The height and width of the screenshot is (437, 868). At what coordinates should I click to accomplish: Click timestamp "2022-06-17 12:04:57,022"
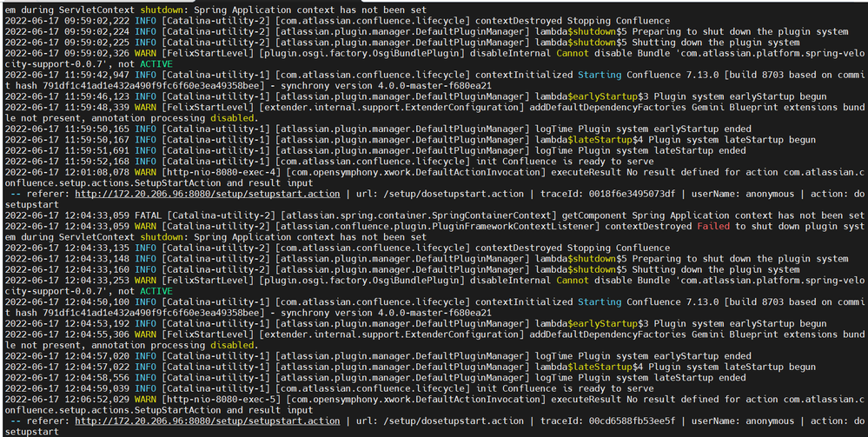pos(67,367)
